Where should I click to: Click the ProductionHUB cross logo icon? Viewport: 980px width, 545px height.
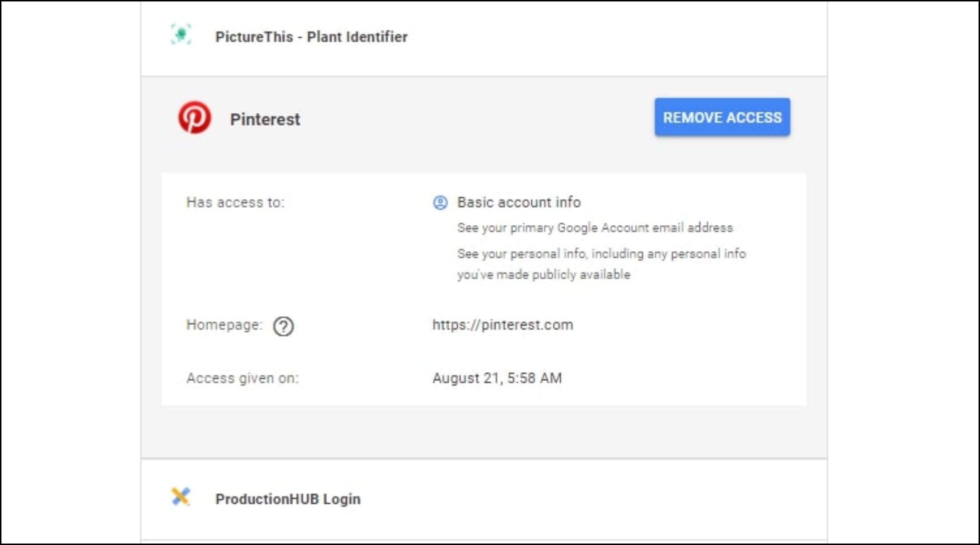click(x=180, y=496)
